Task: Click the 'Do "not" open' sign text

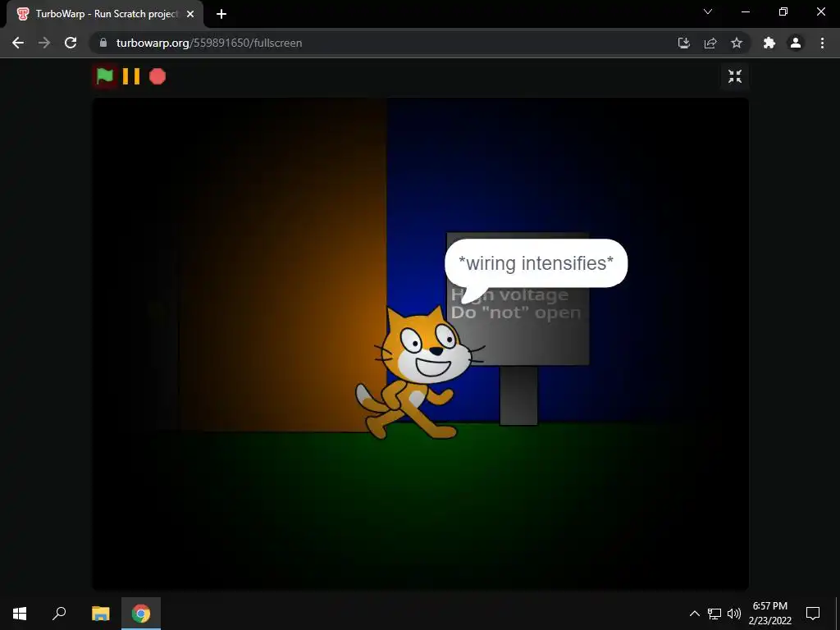Action: click(516, 313)
